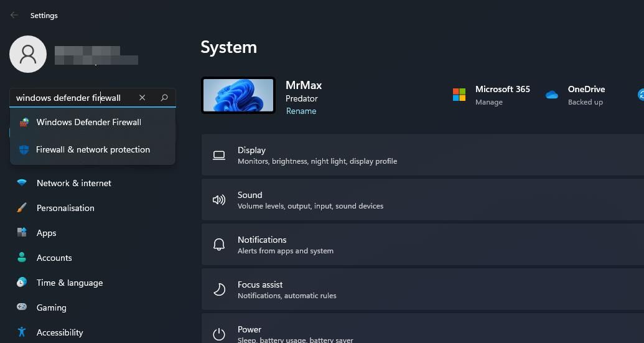Open Apps in the sidebar
Image resolution: width=644 pixels, height=343 pixels.
point(46,233)
